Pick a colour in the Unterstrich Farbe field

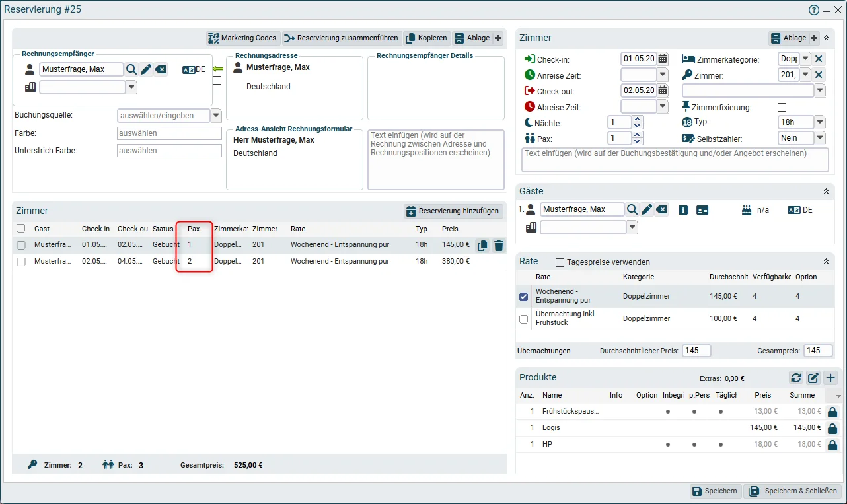click(x=169, y=151)
